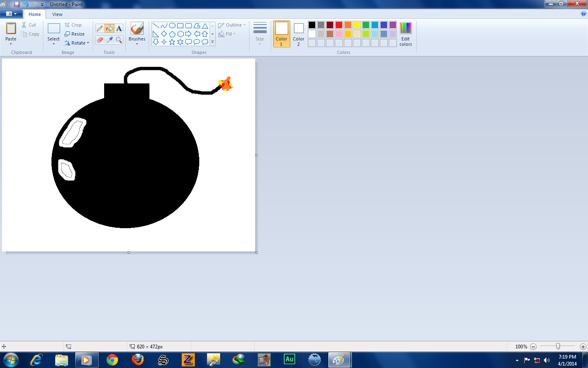Select the Triangle shape

[205, 26]
